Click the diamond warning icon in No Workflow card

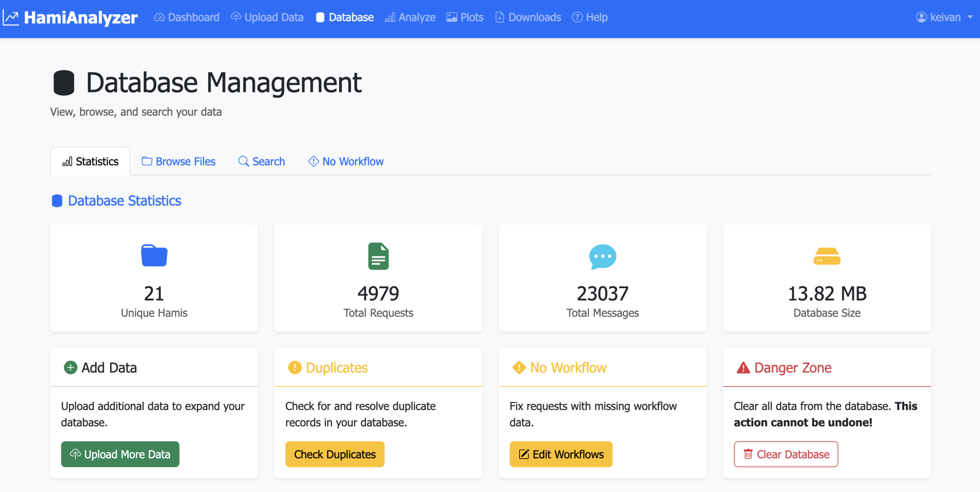click(519, 367)
